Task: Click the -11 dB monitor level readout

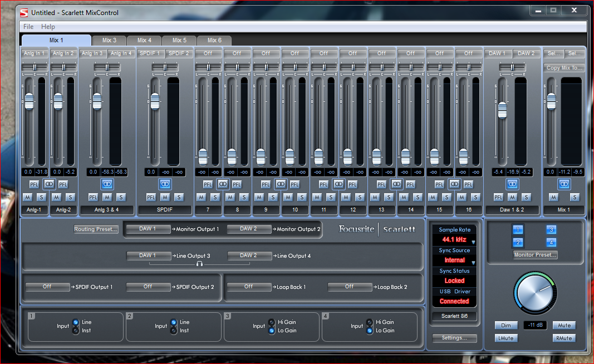Action: [536, 326]
